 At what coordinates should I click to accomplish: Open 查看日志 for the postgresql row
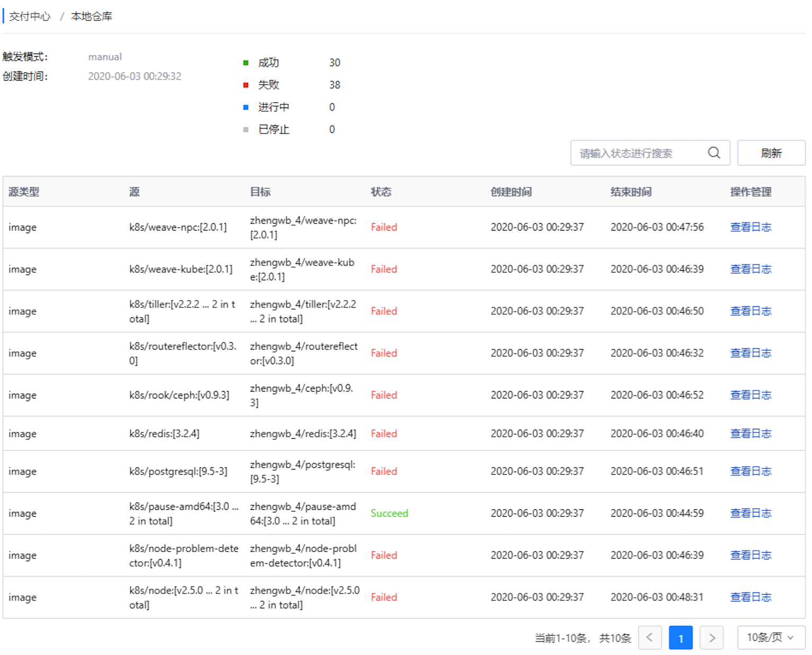click(x=751, y=471)
